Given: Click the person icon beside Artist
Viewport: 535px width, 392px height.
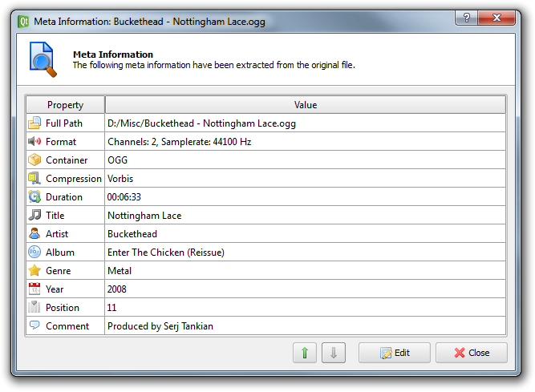Looking at the screenshot, I should pyautogui.click(x=34, y=234).
